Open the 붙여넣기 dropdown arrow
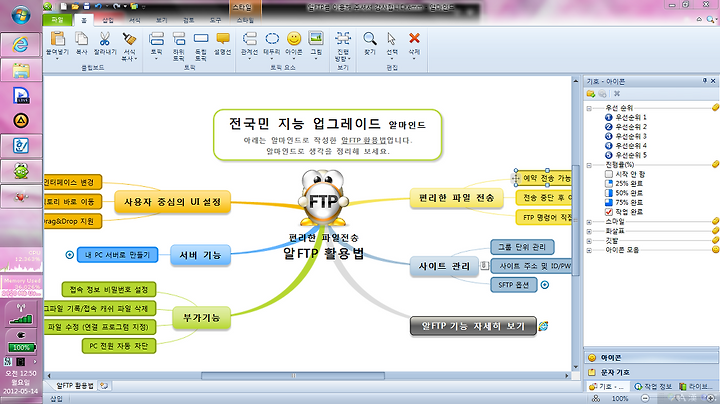The width and height of the screenshot is (720, 404). (x=57, y=59)
